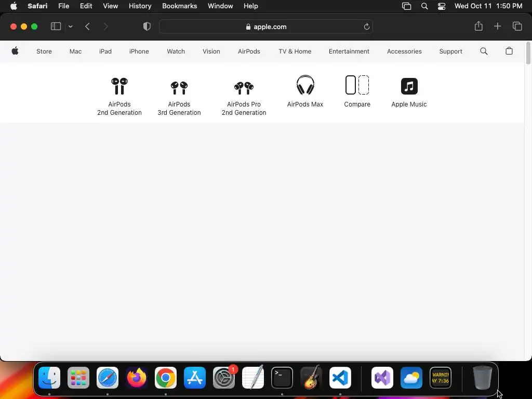Open the Entertainment nav link
Viewport: 532px width, 399px height.
coord(349,51)
